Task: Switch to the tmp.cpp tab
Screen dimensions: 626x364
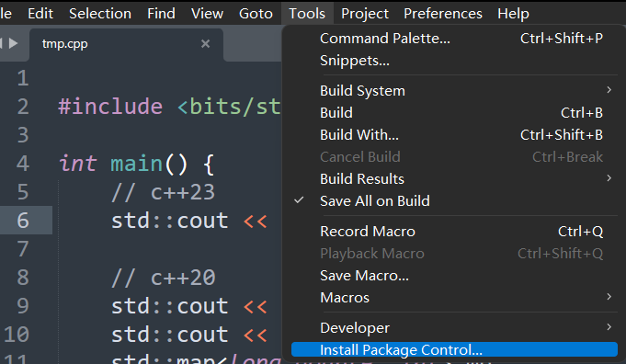Action: click(x=64, y=43)
